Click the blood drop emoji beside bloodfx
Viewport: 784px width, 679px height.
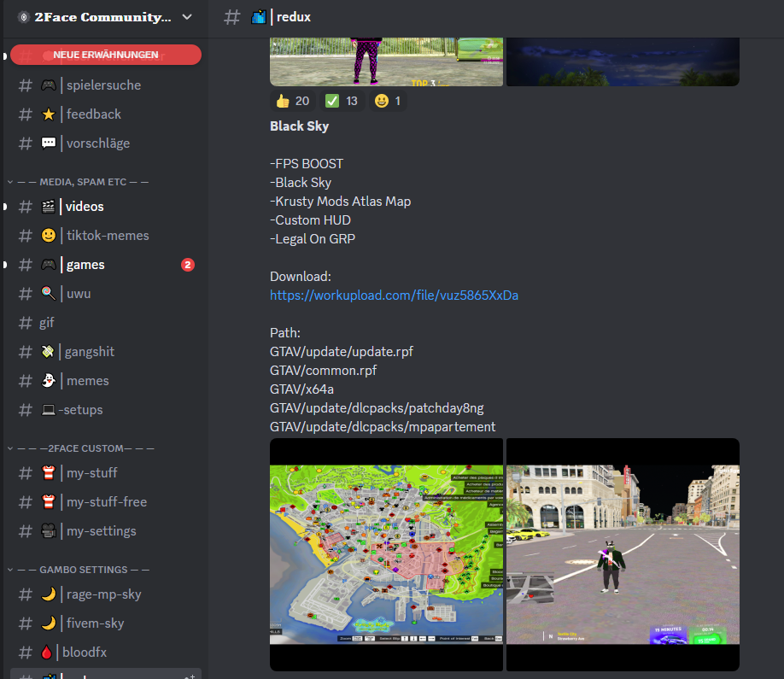(46, 652)
